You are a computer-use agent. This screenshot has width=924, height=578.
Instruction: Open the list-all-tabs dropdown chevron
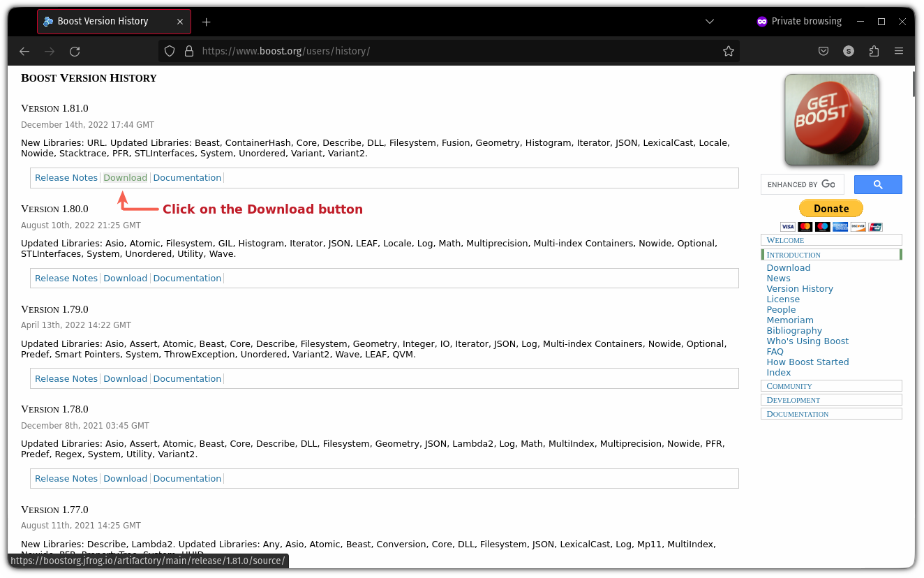(x=709, y=22)
